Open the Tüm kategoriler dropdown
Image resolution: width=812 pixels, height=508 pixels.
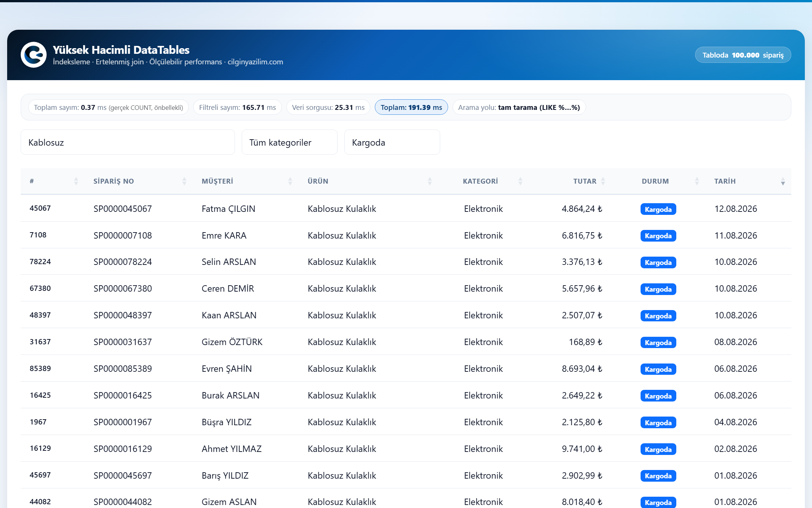tap(289, 142)
